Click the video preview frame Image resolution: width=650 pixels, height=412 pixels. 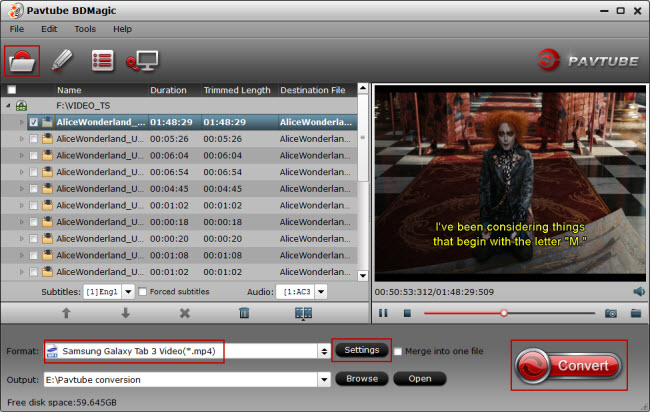pos(510,183)
